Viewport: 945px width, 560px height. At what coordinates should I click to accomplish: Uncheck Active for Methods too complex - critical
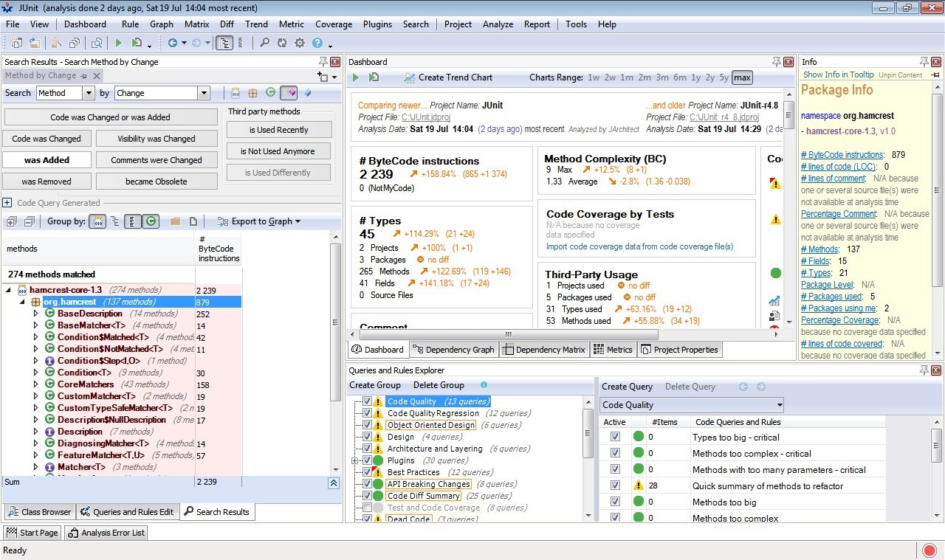point(615,453)
